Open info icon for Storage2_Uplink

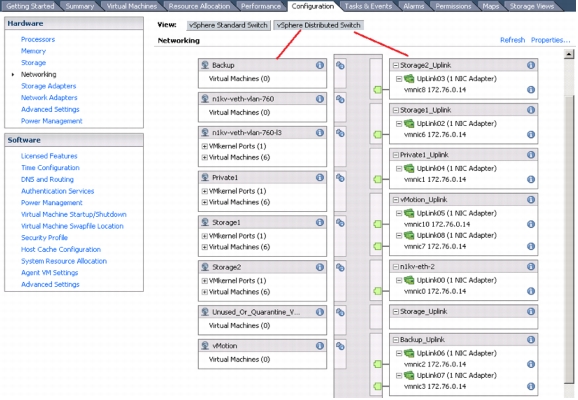531,65
